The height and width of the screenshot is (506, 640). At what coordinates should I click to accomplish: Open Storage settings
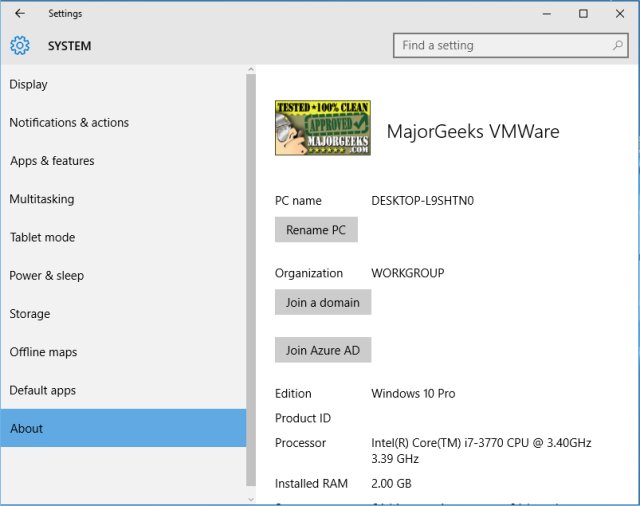[x=123, y=314]
